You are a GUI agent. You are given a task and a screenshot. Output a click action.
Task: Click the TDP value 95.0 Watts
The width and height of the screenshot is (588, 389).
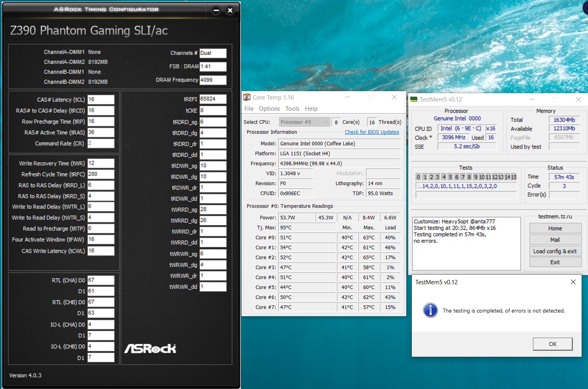383,194
